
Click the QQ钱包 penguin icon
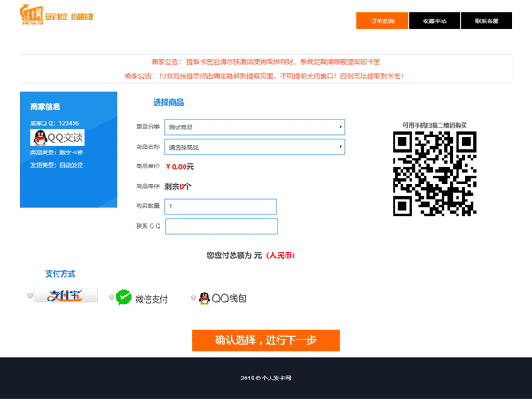point(204,298)
